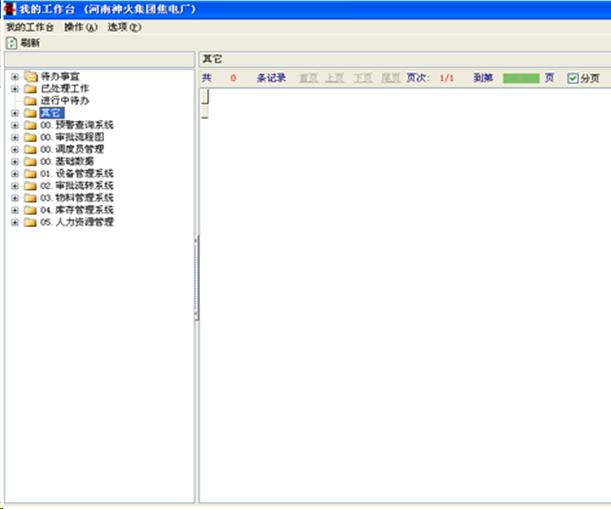Select the 03.物料管理系统 tree item
The height and width of the screenshot is (509, 611).
(77, 198)
